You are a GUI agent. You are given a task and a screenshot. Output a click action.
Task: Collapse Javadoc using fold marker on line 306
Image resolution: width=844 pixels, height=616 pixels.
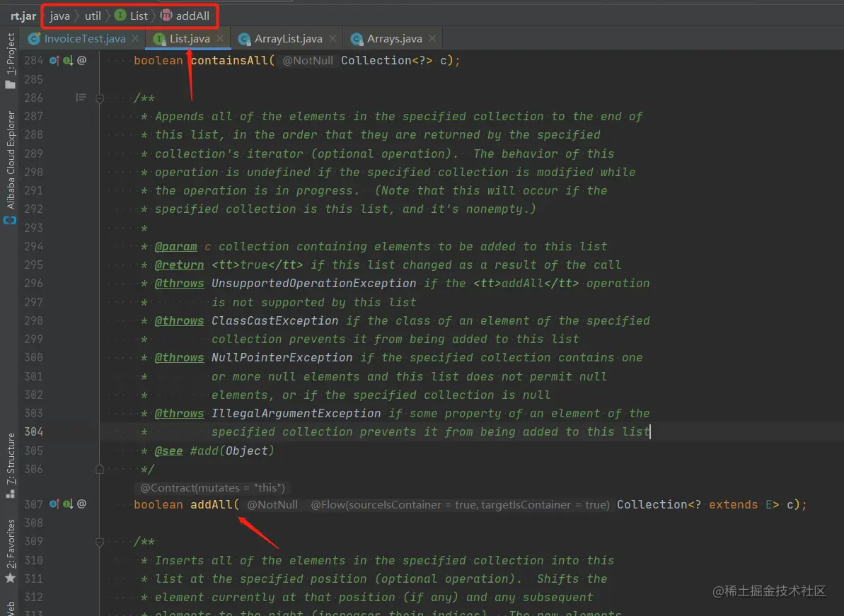100,469
